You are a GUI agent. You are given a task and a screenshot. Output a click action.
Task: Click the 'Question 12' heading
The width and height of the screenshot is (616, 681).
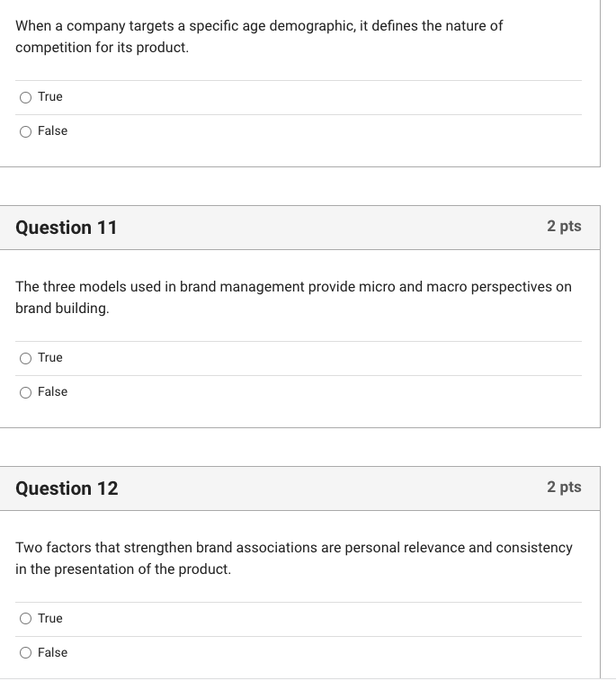point(67,488)
